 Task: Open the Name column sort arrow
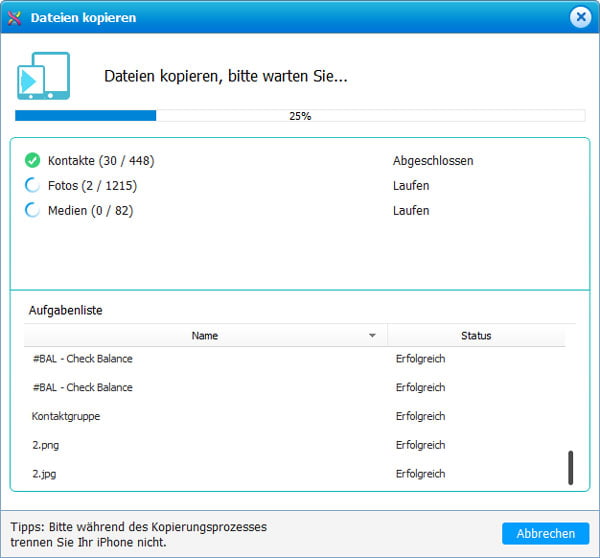click(372, 336)
